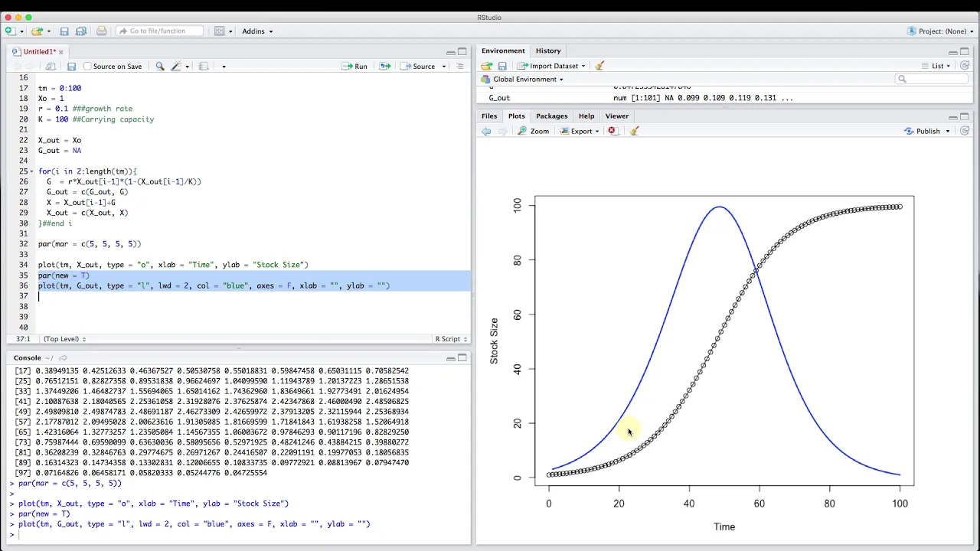Toggle the Source on Save checkbox

87,67
